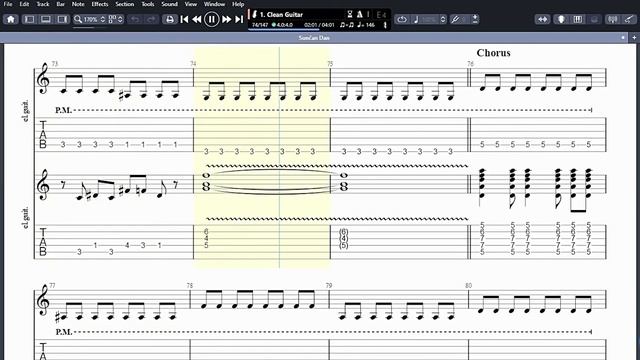Toggle the bottom global view panel
Image resolution: width=640 pixels, height=360 pixels.
(46, 19)
